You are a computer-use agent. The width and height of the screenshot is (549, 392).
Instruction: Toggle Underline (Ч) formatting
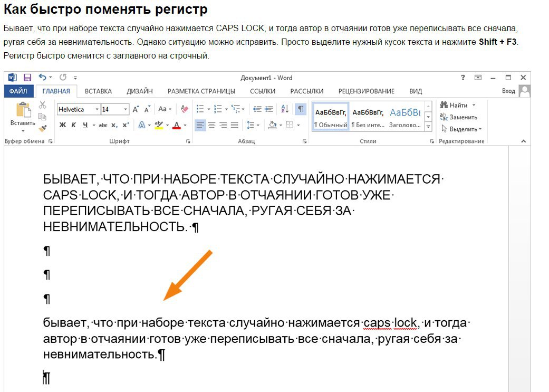[x=85, y=125]
